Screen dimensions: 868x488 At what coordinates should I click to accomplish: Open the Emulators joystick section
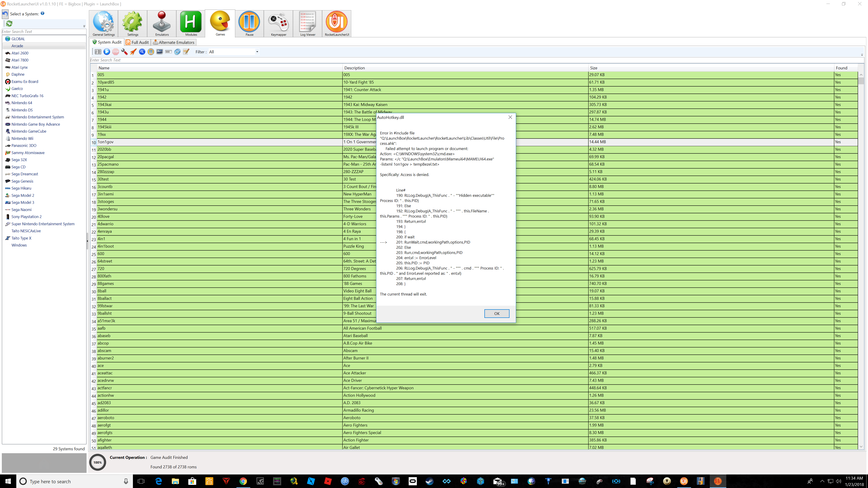point(162,23)
